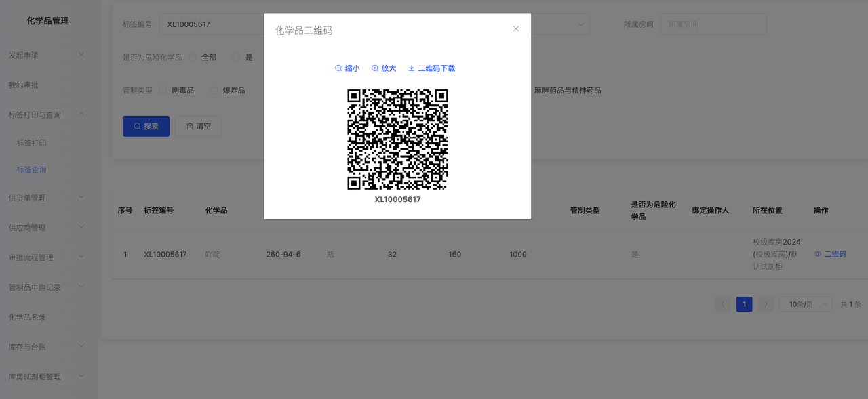Select 标签打印 submenu item
868x399 pixels.
pyautogui.click(x=32, y=143)
